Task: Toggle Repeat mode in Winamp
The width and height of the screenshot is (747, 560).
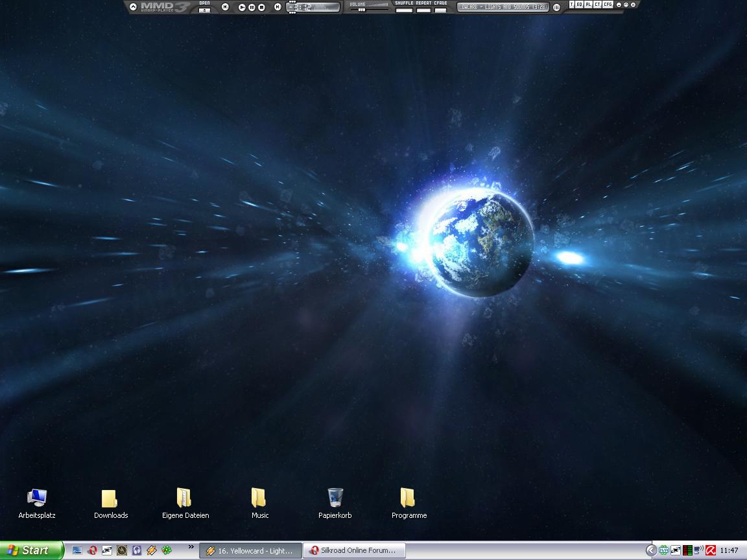Action: (423, 10)
